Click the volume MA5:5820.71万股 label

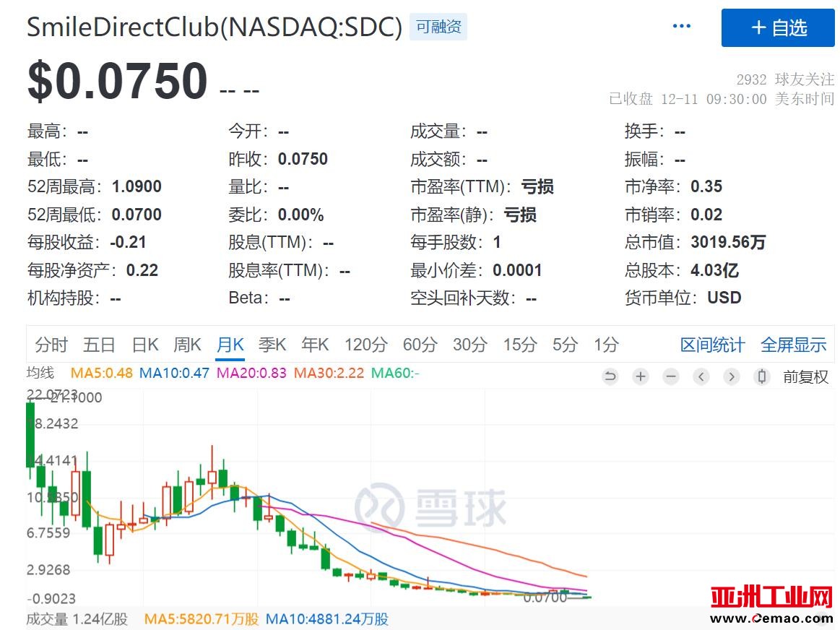tap(202, 619)
